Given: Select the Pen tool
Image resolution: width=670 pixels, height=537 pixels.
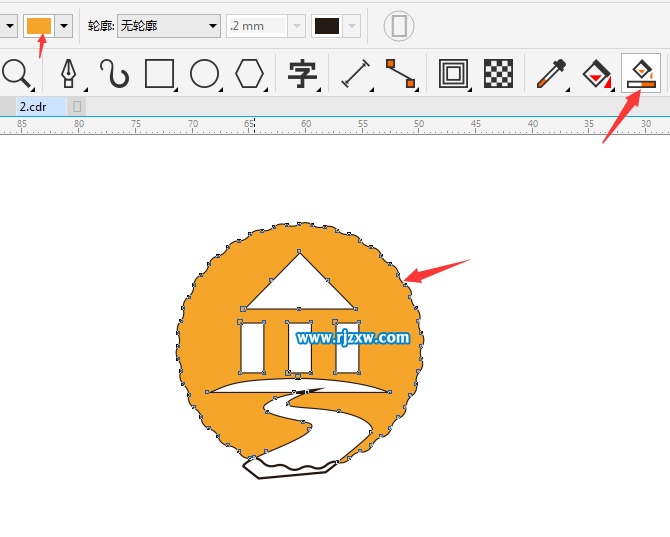Looking at the screenshot, I should pyautogui.click(x=69, y=73).
